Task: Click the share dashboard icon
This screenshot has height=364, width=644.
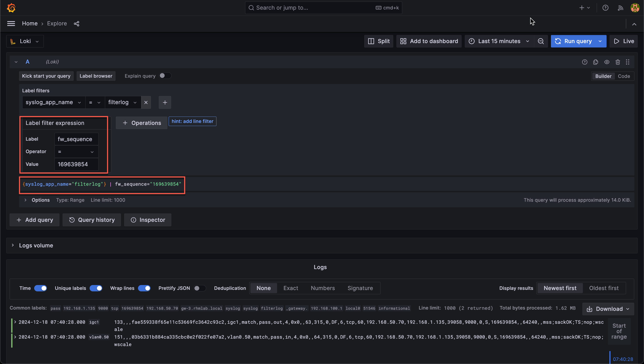Action: tap(76, 23)
